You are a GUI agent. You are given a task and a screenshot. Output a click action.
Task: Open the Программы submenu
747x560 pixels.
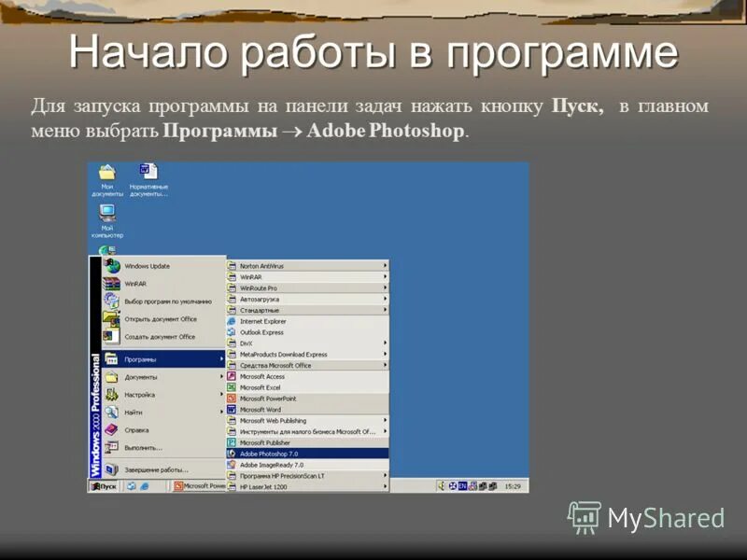(x=164, y=359)
